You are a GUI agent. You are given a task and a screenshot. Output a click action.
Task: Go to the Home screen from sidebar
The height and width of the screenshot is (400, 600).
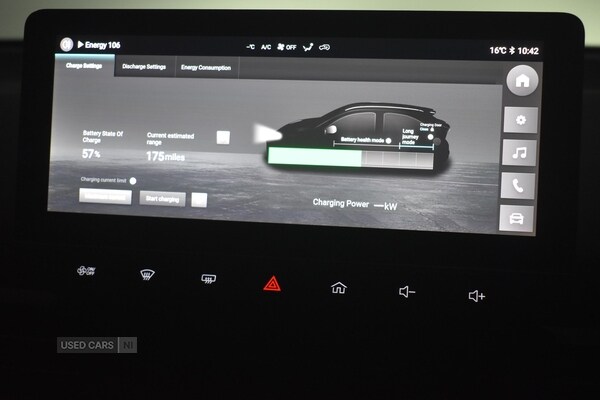[x=520, y=81]
